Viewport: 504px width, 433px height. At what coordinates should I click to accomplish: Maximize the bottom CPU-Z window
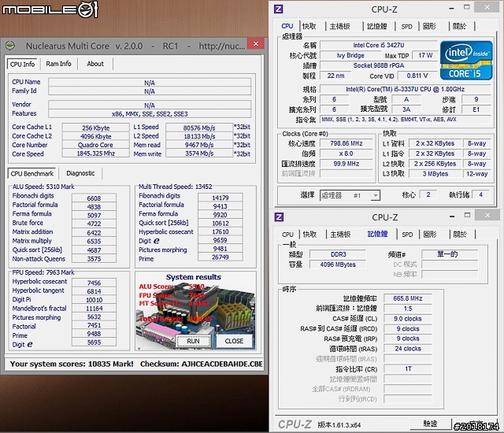pyautogui.click(x=467, y=215)
